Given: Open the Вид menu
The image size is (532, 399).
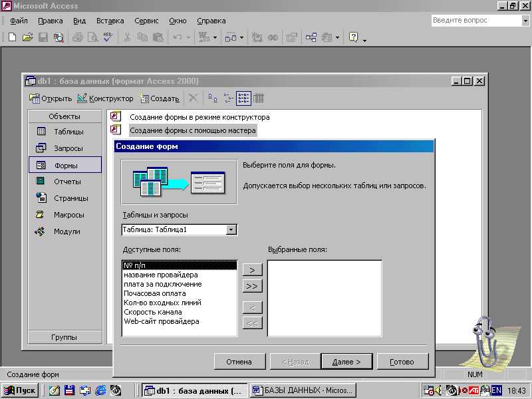Looking at the screenshot, I should [79, 21].
